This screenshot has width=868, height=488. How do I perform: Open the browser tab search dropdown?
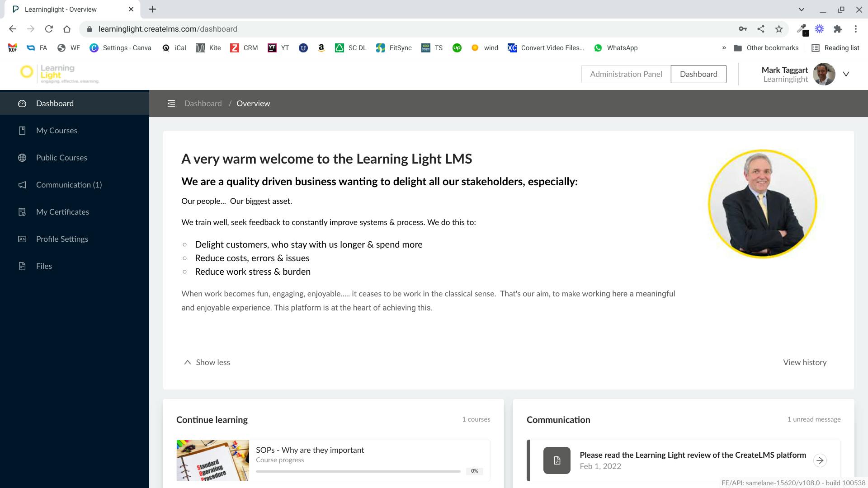point(802,9)
